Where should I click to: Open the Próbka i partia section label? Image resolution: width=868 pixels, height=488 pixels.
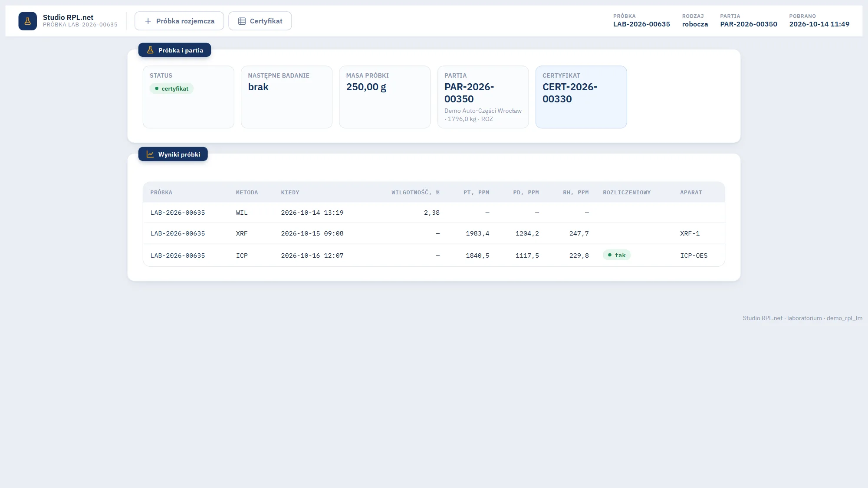tap(174, 50)
